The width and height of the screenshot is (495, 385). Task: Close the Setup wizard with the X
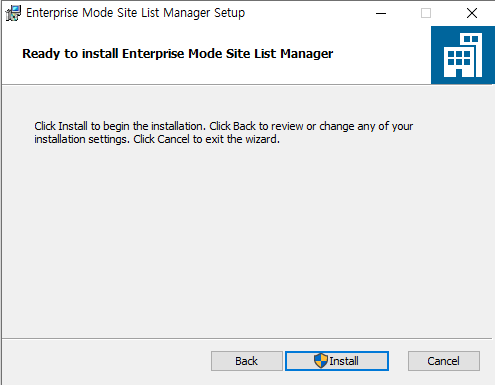[x=472, y=13]
